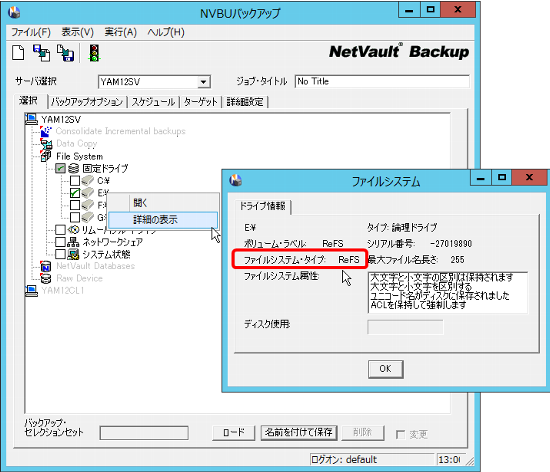Select the YAM12SV server computer icon
550x472 pixels.
[31, 119]
